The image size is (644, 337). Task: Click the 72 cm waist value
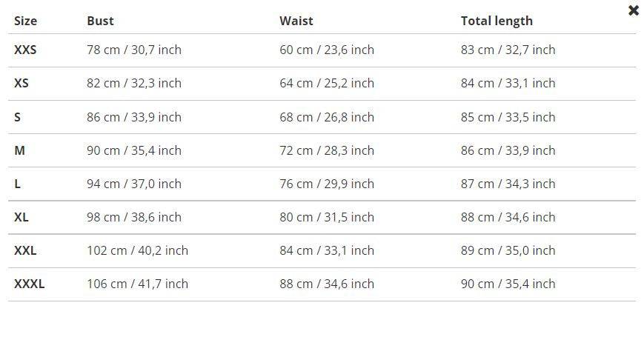click(x=326, y=150)
